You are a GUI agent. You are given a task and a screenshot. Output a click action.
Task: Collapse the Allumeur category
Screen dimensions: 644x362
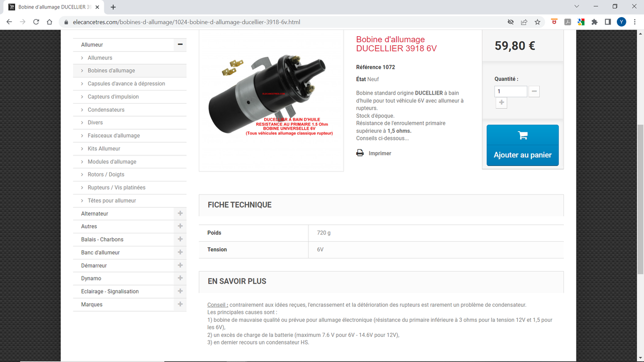pos(180,44)
